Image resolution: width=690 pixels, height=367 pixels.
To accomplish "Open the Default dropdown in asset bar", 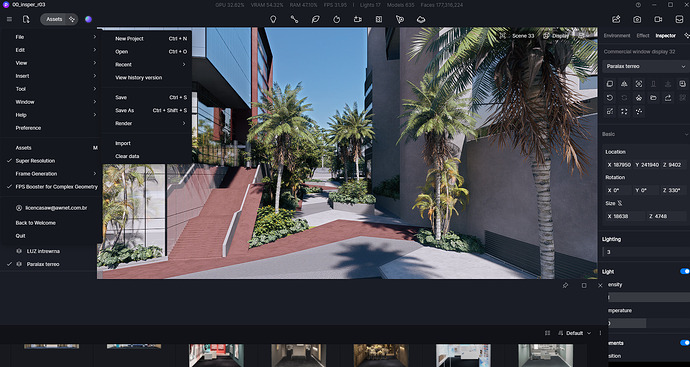I will click(x=575, y=333).
